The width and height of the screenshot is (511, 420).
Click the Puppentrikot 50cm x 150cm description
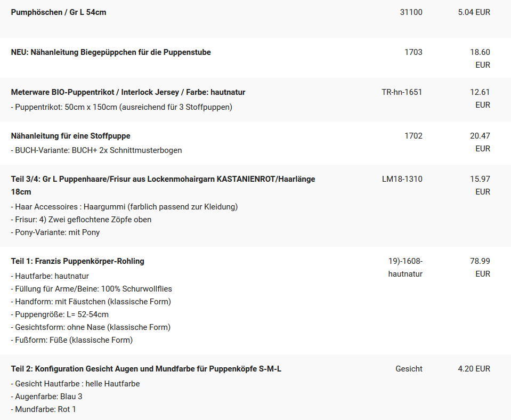pos(121,107)
